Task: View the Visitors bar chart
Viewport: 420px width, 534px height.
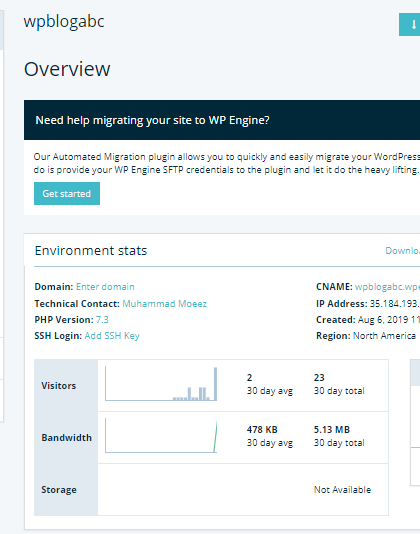Action: tap(161, 383)
